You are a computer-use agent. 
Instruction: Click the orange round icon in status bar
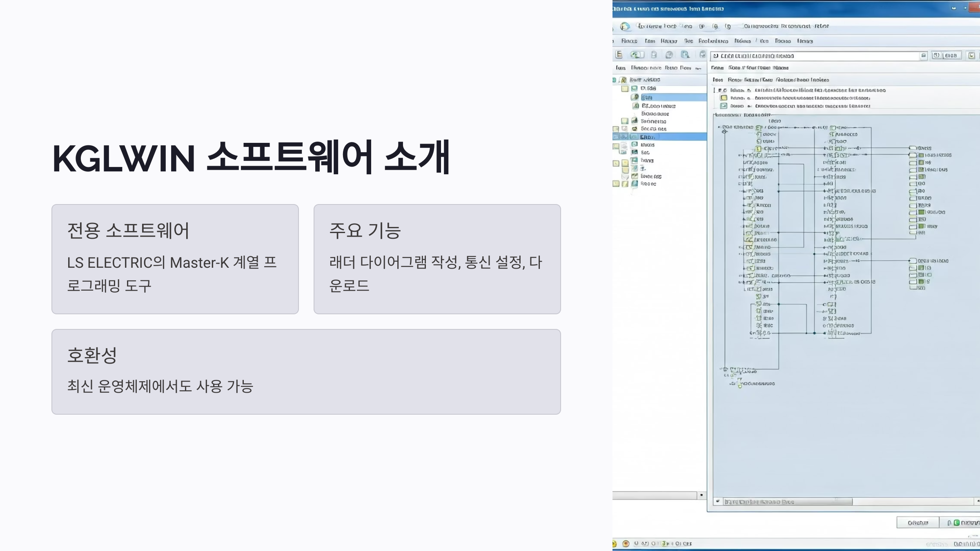[626, 544]
